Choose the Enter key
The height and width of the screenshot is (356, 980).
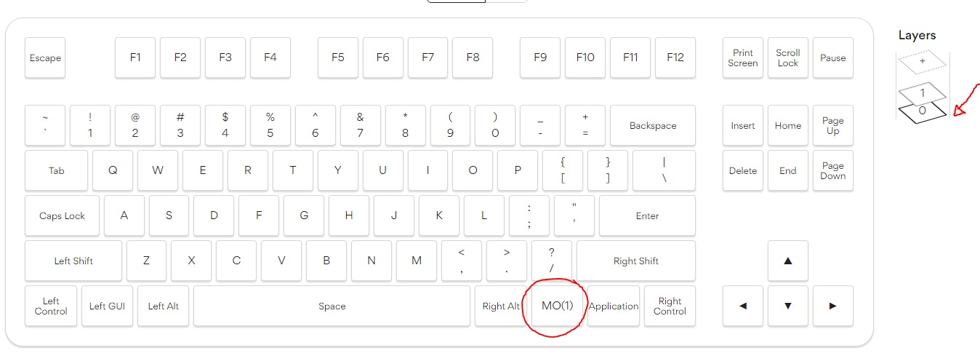647,215
